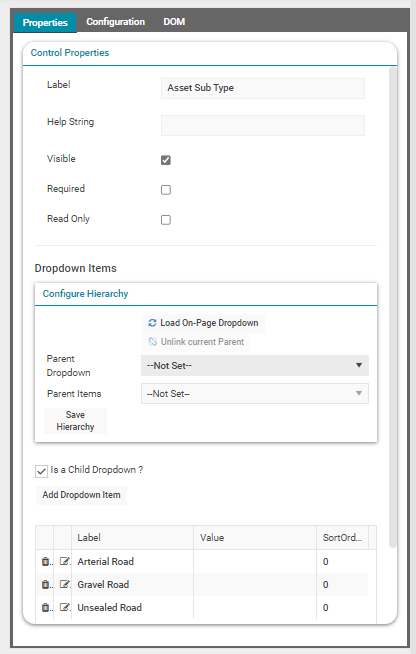Image resolution: width=416 pixels, height=654 pixels.
Task: Click the panel vertical scrollbar
Action: click(x=393, y=307)
